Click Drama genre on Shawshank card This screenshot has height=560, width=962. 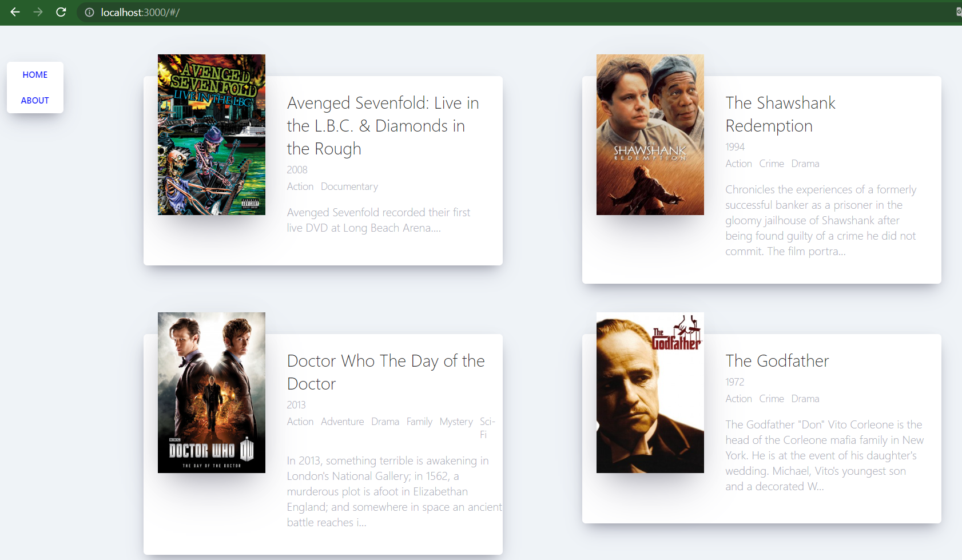[805, 164]
